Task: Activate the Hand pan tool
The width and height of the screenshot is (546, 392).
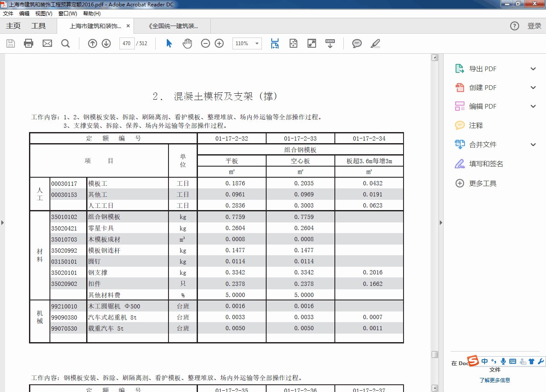Action: pyautogui.click(x=187, y=43)
